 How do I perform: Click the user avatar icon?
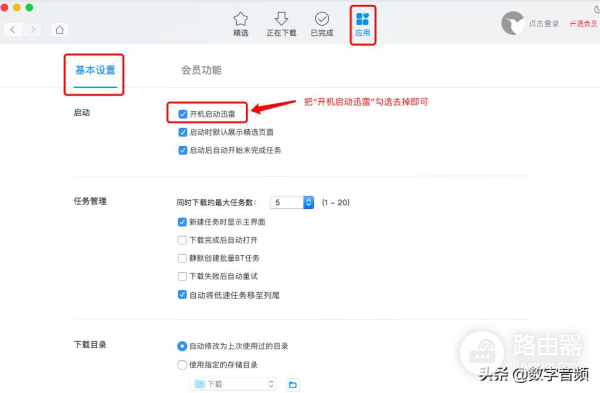(513, 23)
